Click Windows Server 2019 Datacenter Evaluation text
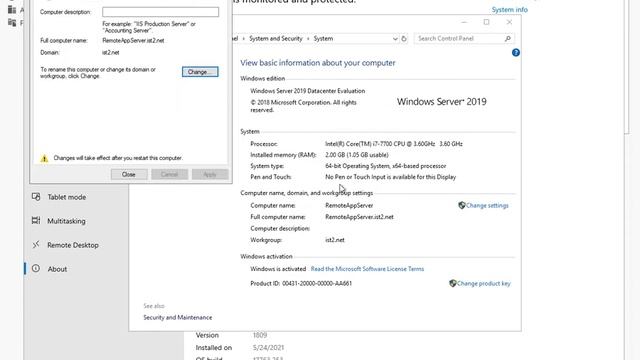This screenshot has width=640, height=360. coord(308,91)
